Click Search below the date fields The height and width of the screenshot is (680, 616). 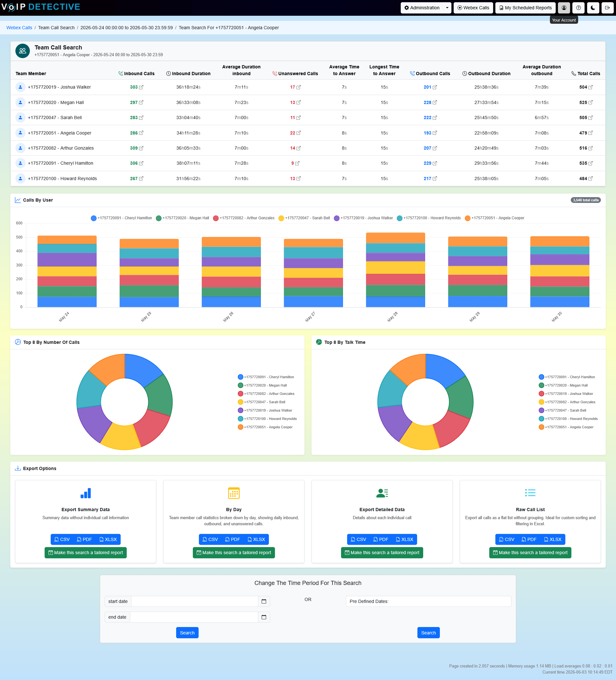click(187, 633)
